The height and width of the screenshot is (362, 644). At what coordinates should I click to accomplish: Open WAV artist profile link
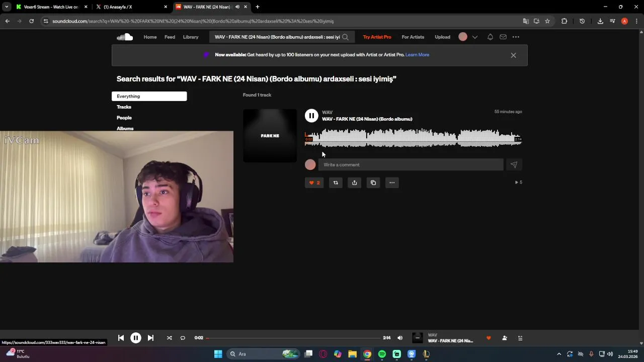pos(327,113)
